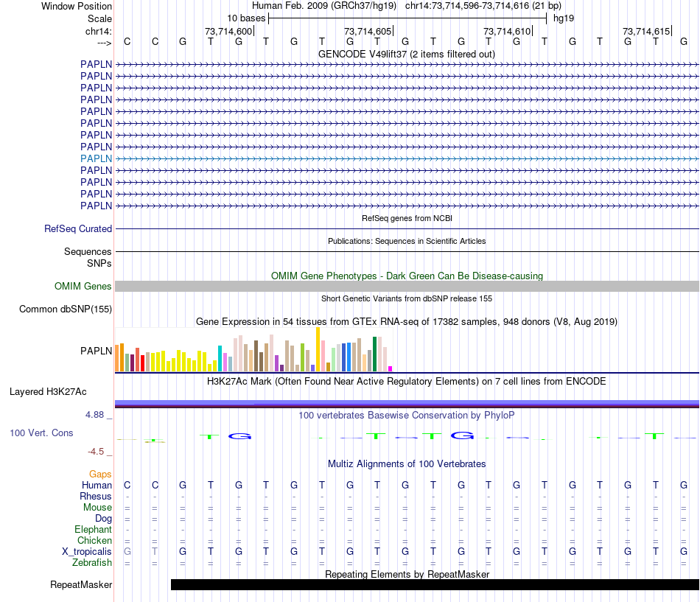Image resolution: width=700 pixels, height=602 pixels.
Task: Click the PAPLN label beside GTEx chart
Action: point(96,351)
